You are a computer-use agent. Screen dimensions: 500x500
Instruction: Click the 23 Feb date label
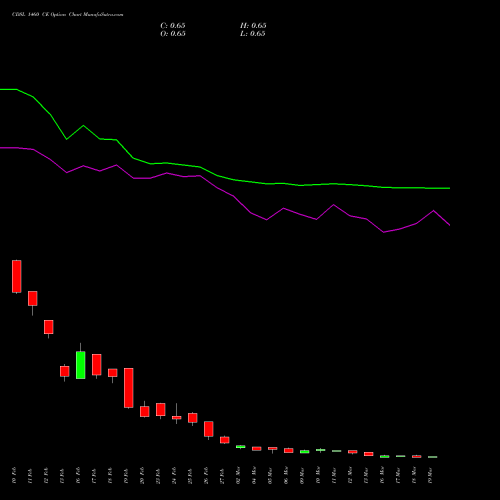click(x=158, y=475)
